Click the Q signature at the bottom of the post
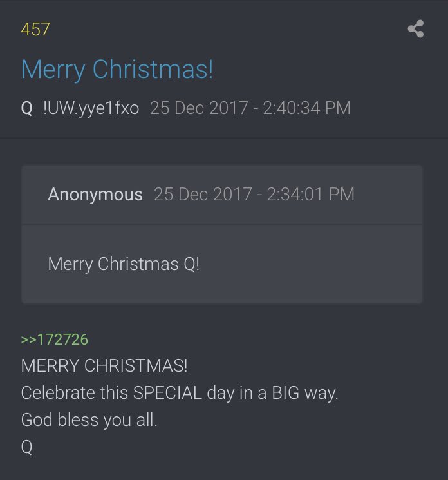 [26, 447]
